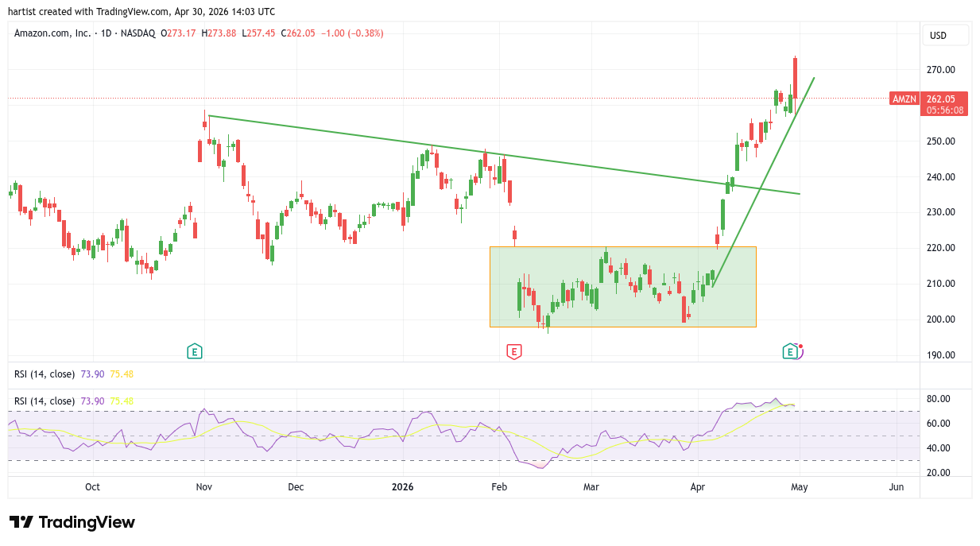
Task: Open the USD currency selector
Action: (945, 35)
